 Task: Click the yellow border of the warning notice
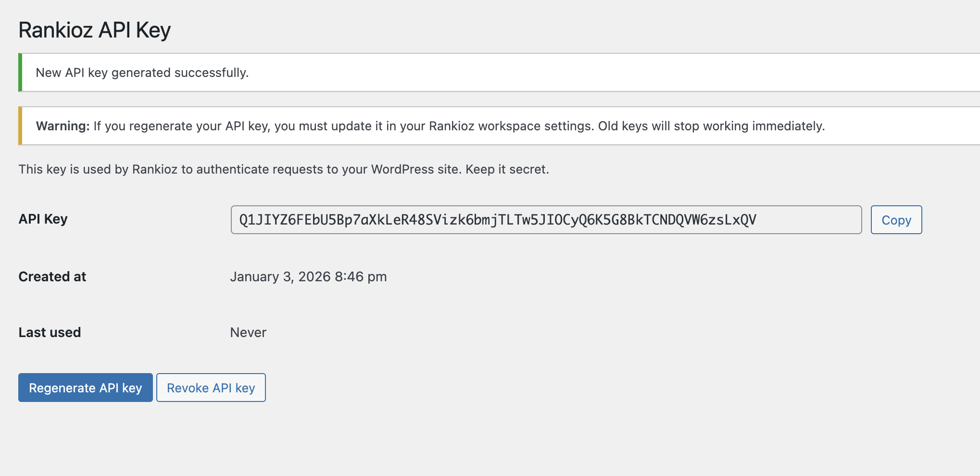tap(20, 126)
